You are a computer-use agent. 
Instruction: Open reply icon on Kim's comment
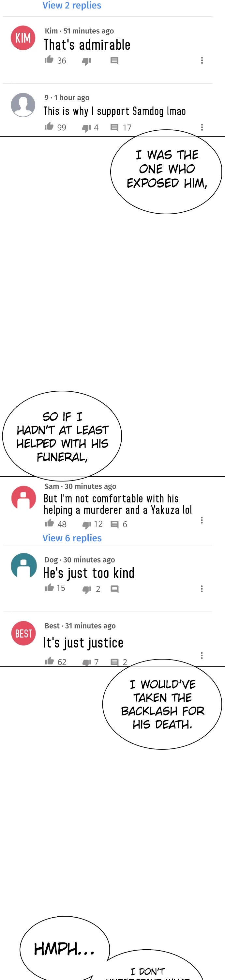(x=114, y=61)
